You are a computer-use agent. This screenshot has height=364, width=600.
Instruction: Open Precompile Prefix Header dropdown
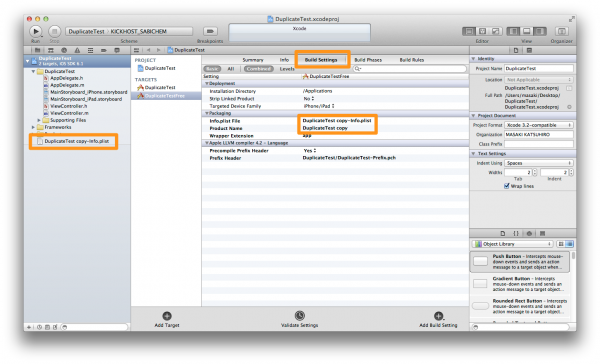coord(310,150)
